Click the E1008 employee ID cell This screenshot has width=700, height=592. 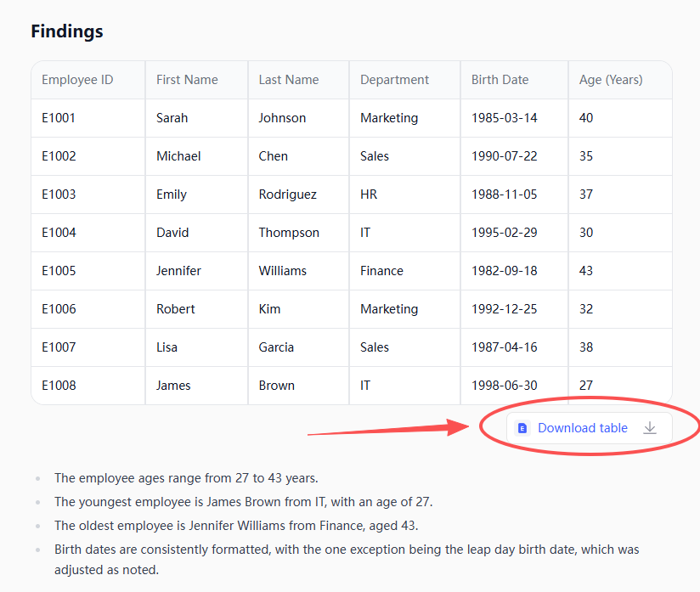click(59, 386)
